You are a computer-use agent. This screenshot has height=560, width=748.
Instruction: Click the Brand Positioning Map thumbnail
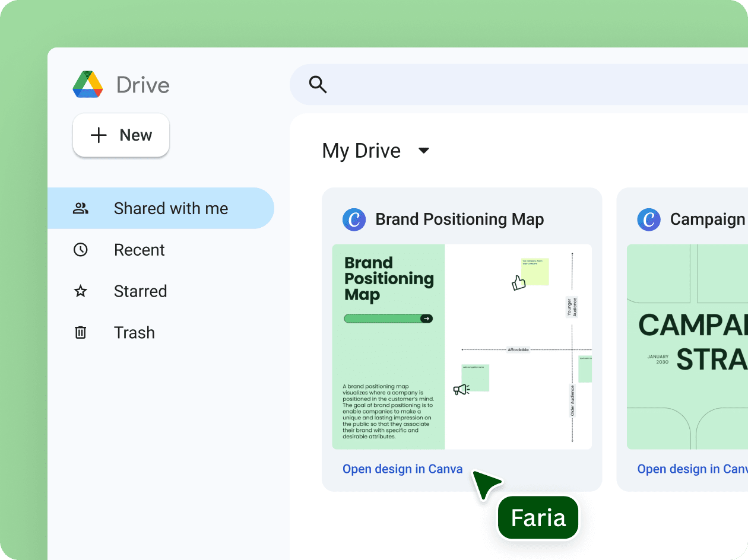[461, 346]
